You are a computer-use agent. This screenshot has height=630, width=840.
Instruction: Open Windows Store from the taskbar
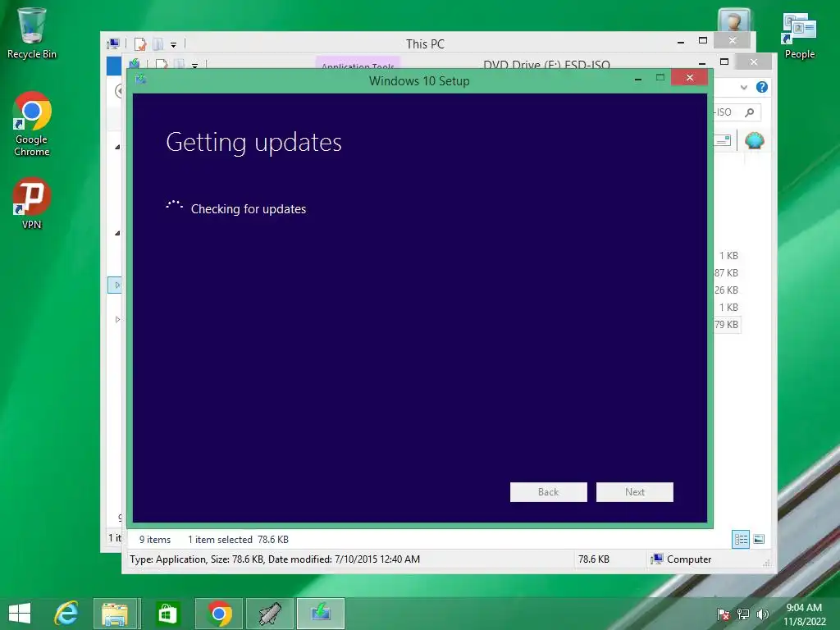(167, 614)
